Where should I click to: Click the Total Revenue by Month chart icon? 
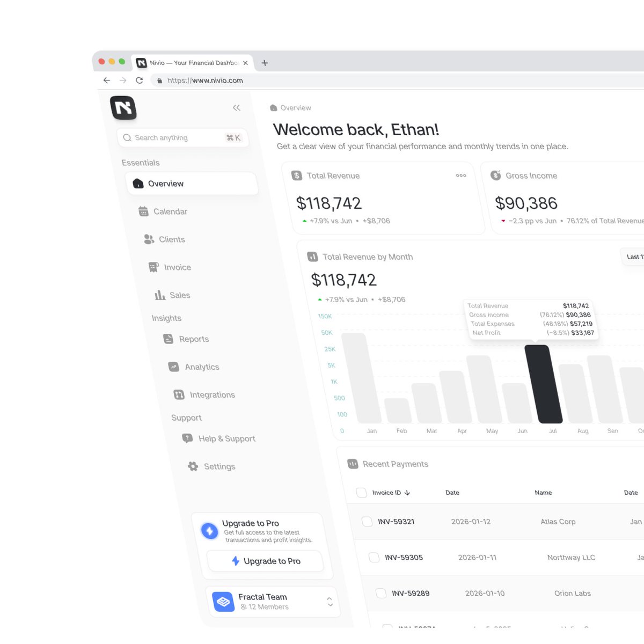point(312,257)
